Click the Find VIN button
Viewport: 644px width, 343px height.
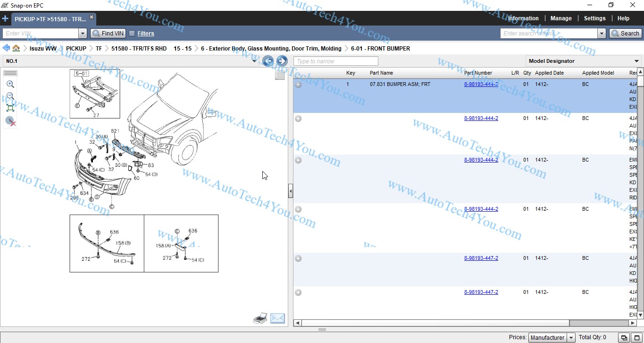[108, 34]
